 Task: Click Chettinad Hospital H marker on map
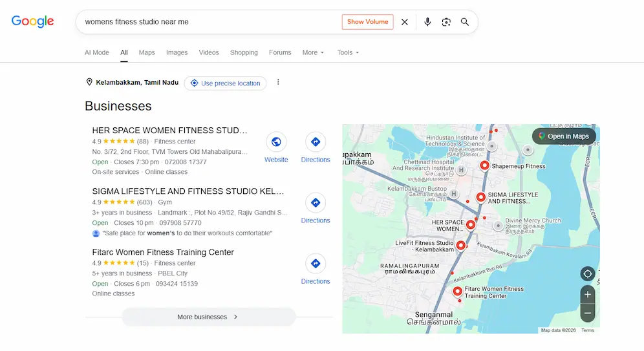coord(461,170)
